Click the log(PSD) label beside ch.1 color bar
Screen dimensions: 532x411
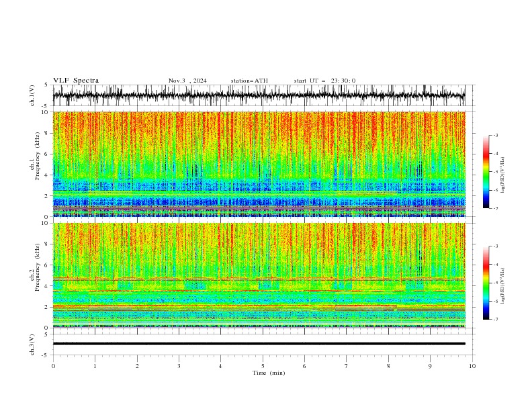[502, 175]
